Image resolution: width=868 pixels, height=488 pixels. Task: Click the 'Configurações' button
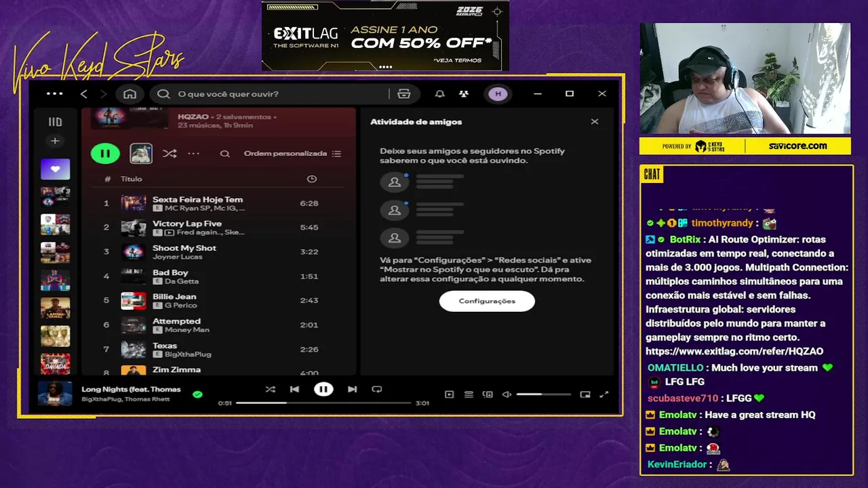click(x=487, y=301)
